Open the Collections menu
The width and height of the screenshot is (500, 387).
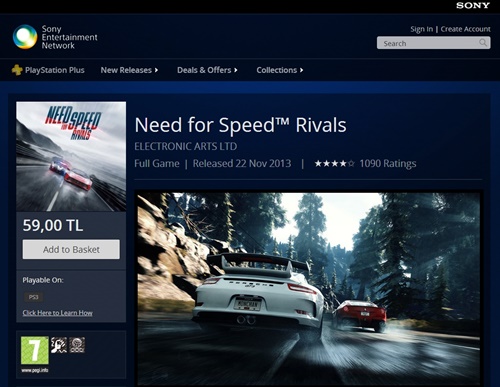coord(280,70)
